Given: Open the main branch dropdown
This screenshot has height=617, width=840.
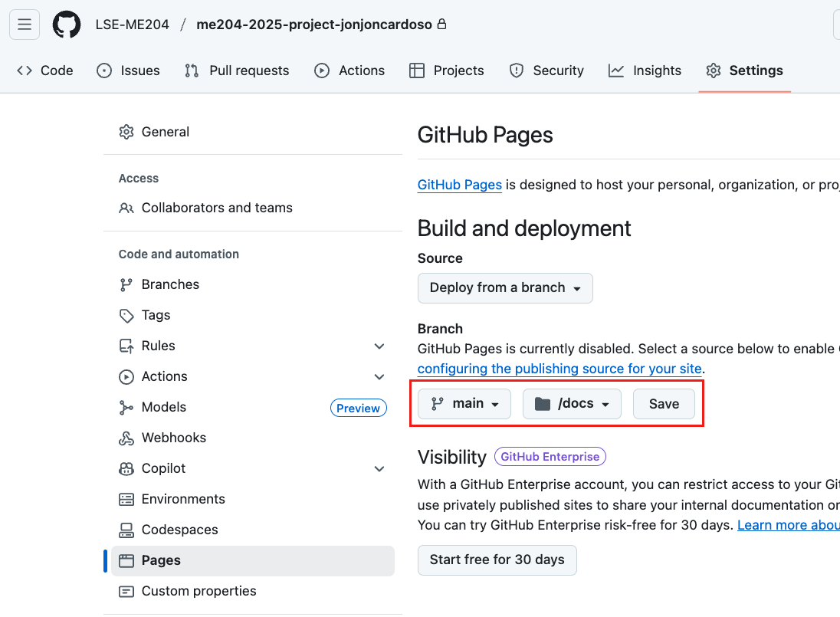Looking at the screenshot, I should coord(464,404).
